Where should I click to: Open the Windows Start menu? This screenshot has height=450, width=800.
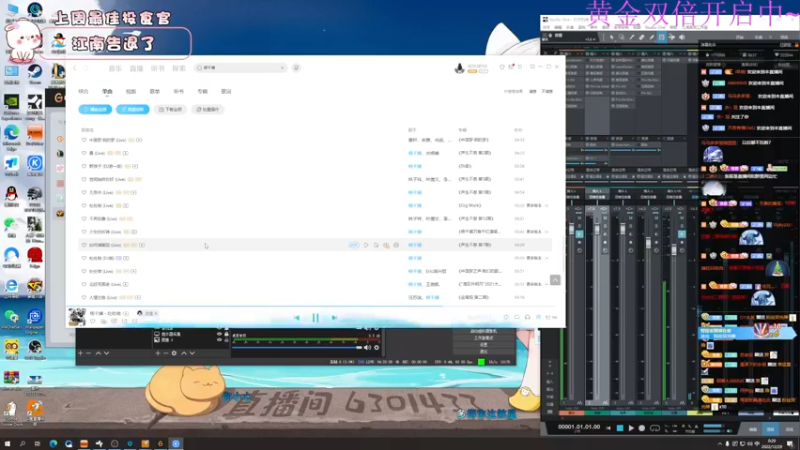point(7,444)
